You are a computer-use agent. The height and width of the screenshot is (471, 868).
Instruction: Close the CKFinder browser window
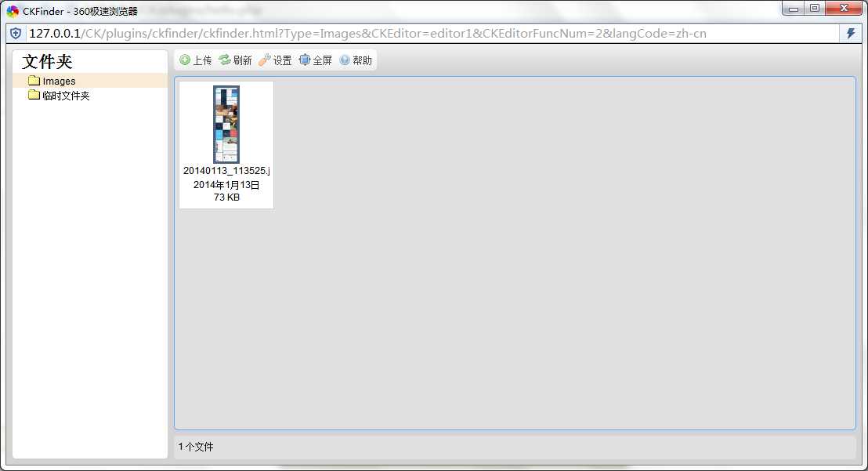click(x=844, y=9)
